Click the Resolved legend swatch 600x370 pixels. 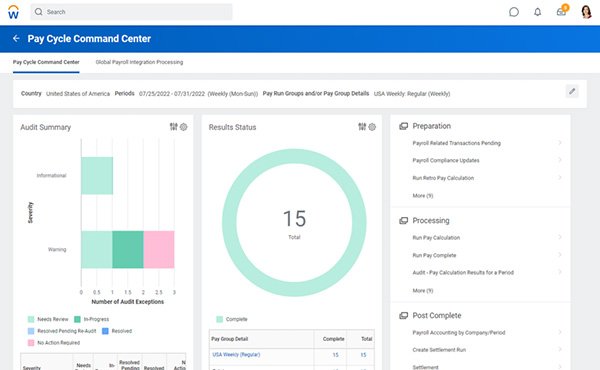105,331
